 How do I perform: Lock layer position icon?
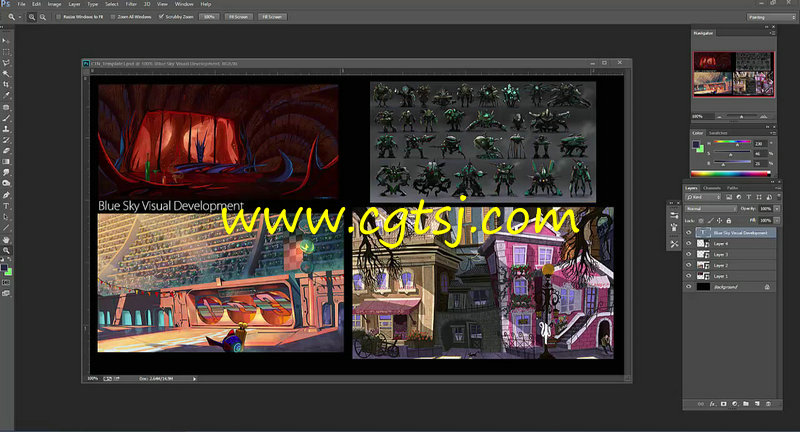(719, 220)
